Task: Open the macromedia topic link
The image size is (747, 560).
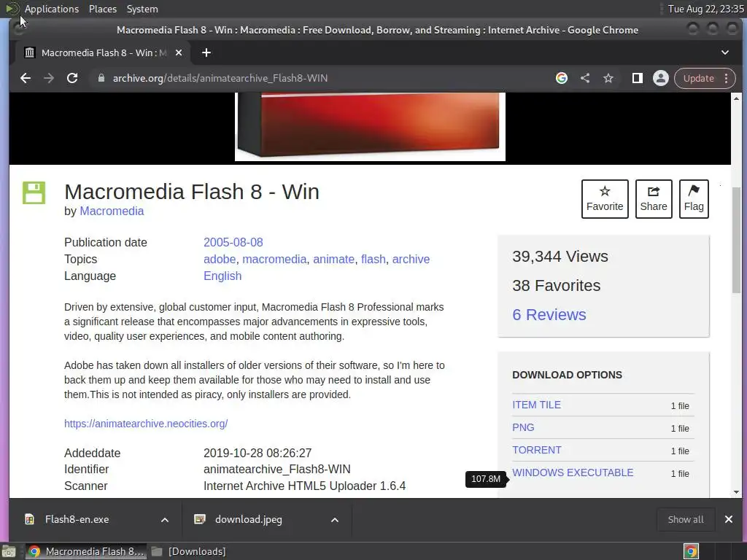Action: [274, 259]
